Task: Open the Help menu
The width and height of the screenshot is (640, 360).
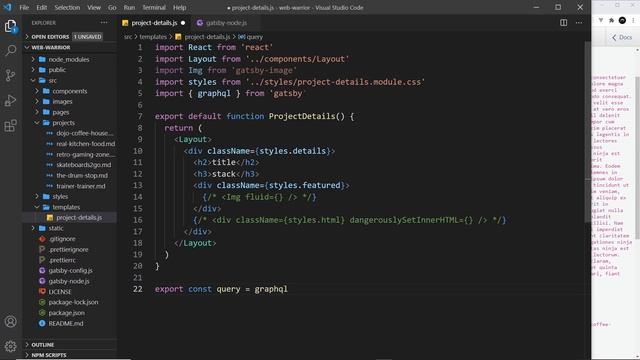Action: point(180,7)
